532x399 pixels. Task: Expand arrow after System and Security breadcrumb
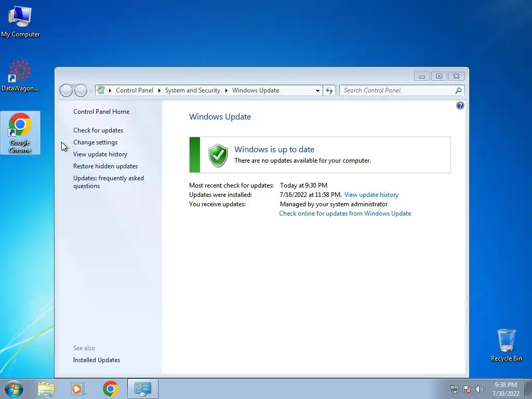(x=227, y=90)
